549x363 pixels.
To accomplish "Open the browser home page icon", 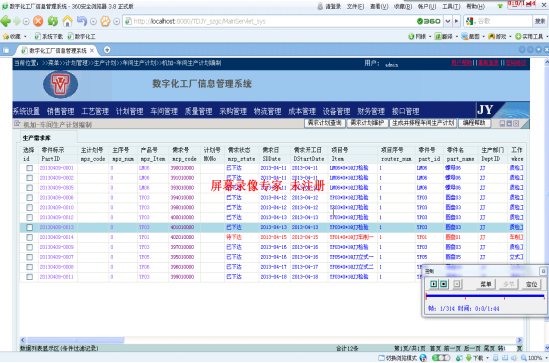I will pos(67,21).
